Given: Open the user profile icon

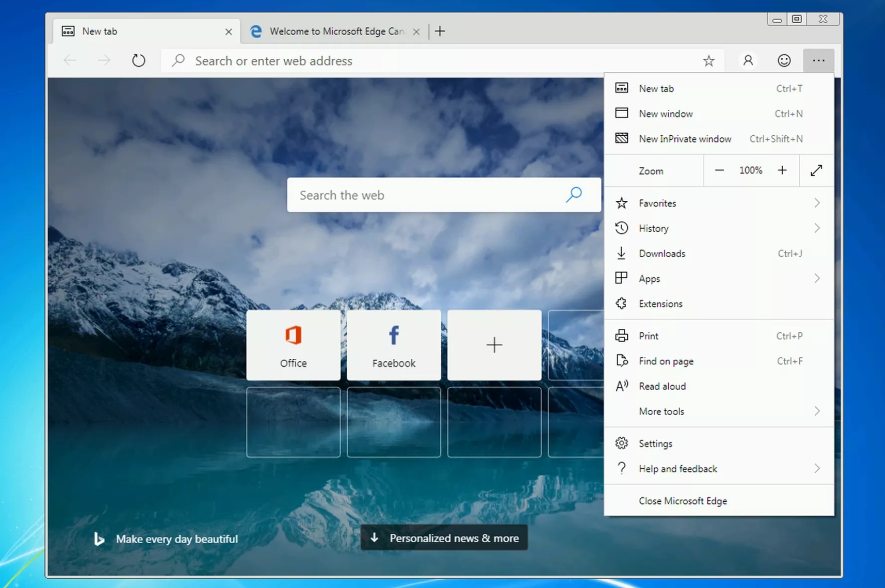Looking at the screenshot, I should pos(748,61).
